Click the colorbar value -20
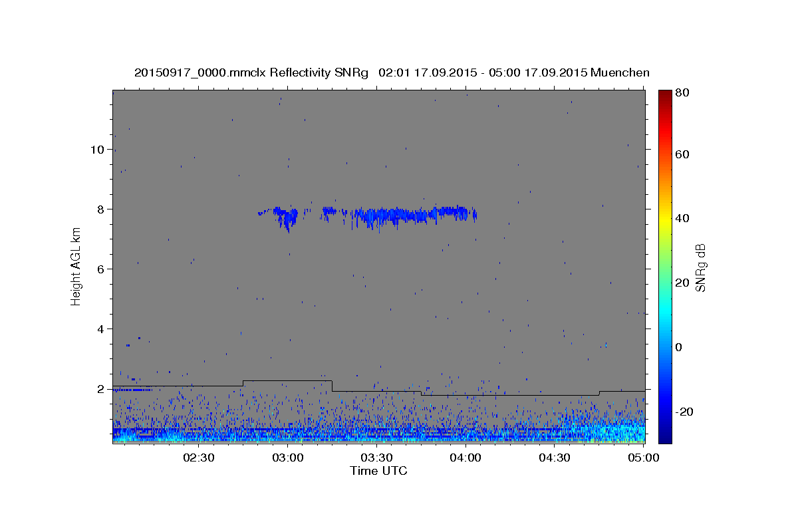This screenshot has width=798, height=532. click(685, 412)
